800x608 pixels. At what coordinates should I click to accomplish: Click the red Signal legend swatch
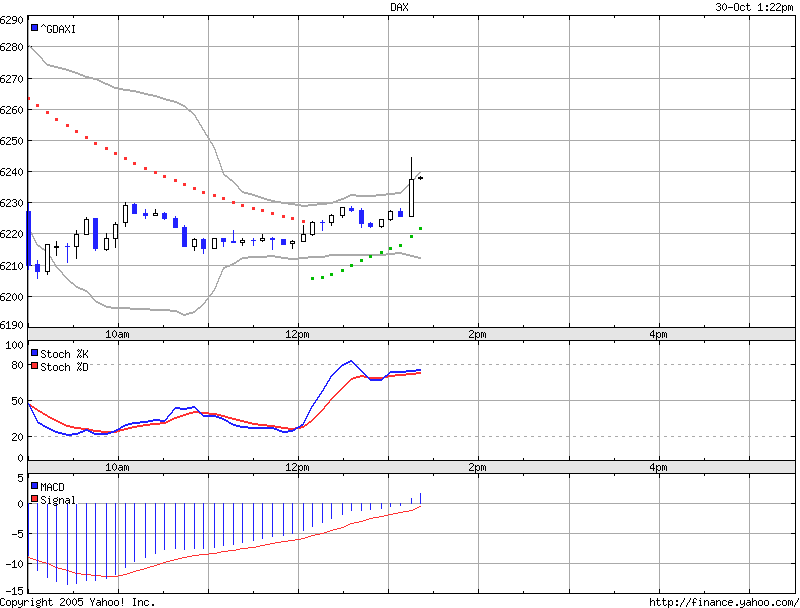34,499
